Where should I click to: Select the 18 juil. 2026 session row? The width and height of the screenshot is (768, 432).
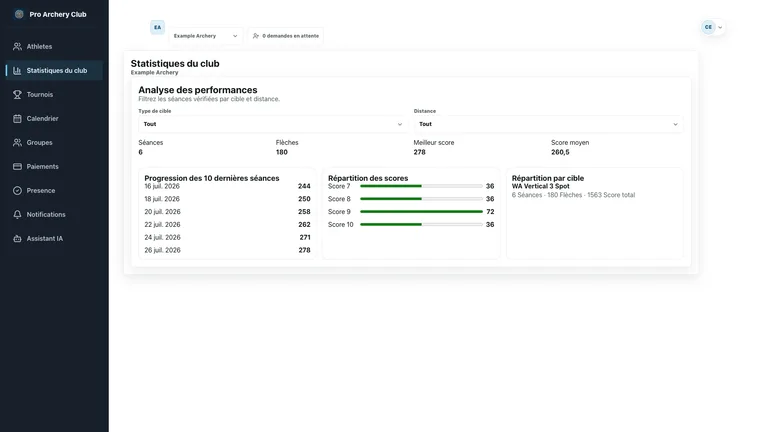click(x=227, y=199)
